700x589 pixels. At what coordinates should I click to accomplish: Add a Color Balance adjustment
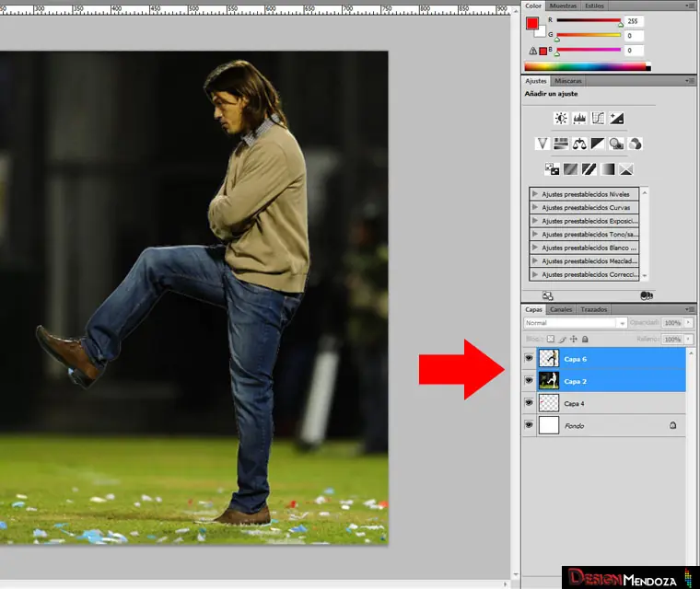(x=579, y=144)
